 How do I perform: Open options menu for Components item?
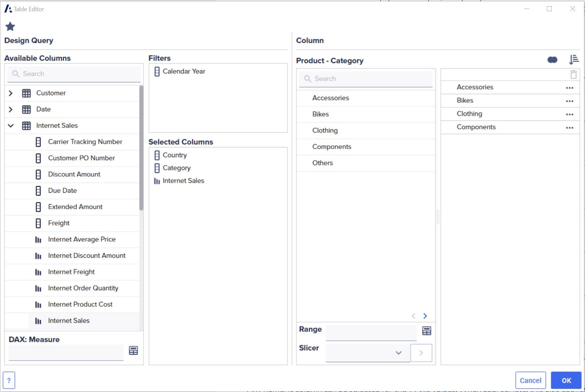(569, 128)
